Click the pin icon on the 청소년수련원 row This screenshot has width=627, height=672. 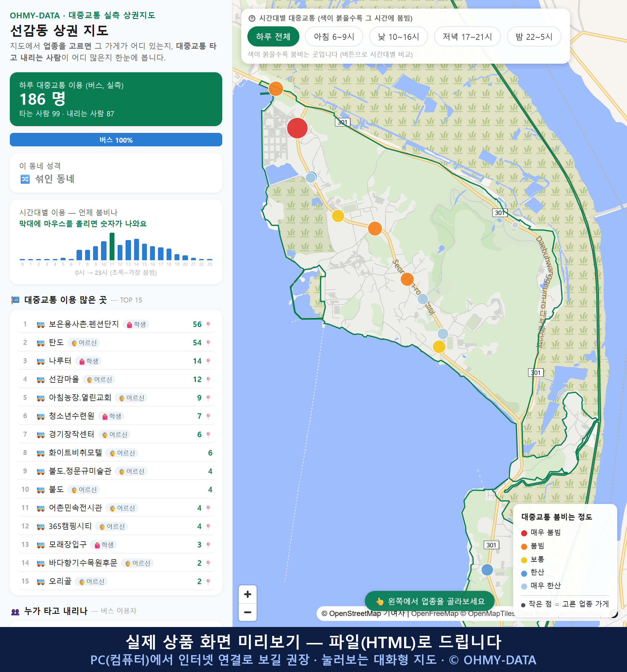(208, 416)
